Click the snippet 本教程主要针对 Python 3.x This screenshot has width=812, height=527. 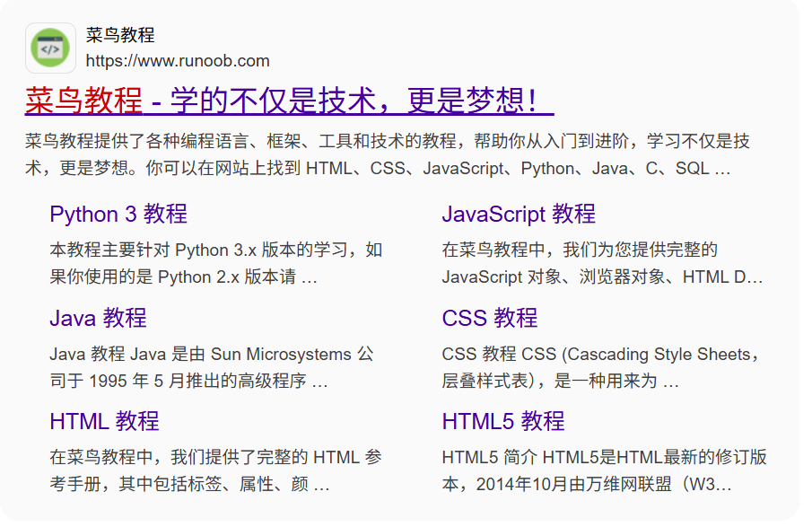pos(216,263)
